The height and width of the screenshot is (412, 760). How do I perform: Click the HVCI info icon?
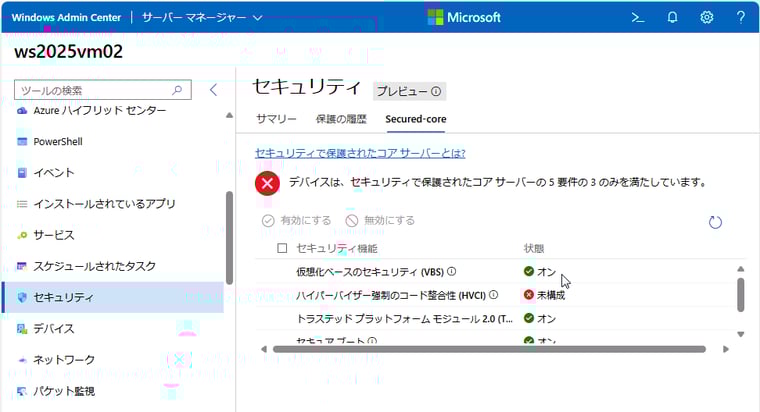point(493,295)
